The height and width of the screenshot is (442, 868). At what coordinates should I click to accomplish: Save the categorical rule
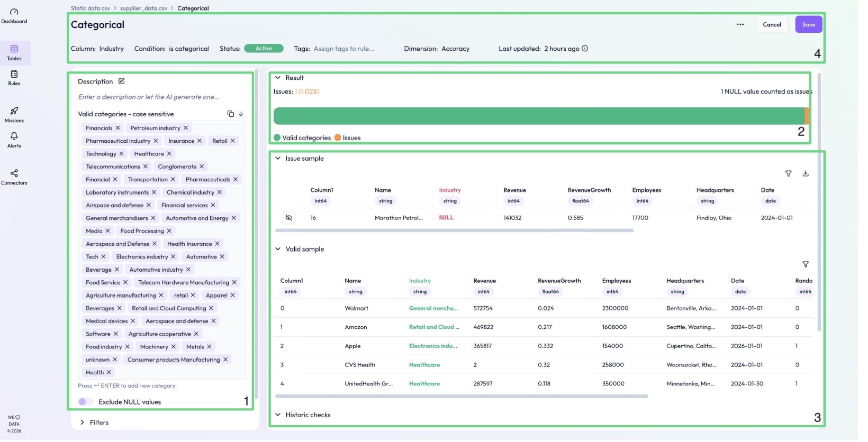[808, 25]
